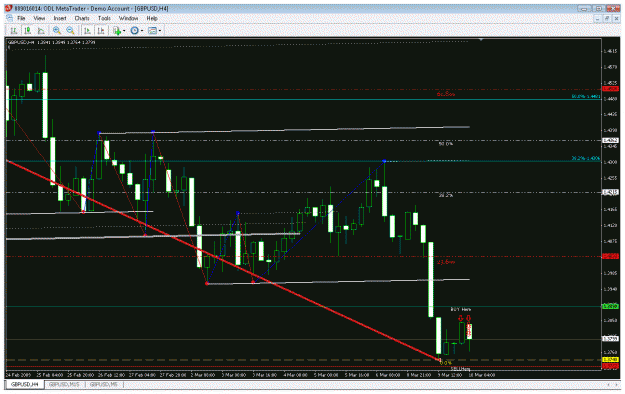Screen dimensions: 625x394
Task: Select the candlestick chart style icon
Action: 28,31
